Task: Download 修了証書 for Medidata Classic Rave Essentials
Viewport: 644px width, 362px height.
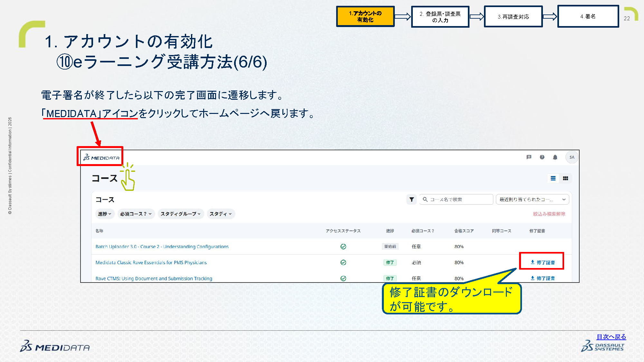Action: 543,262
